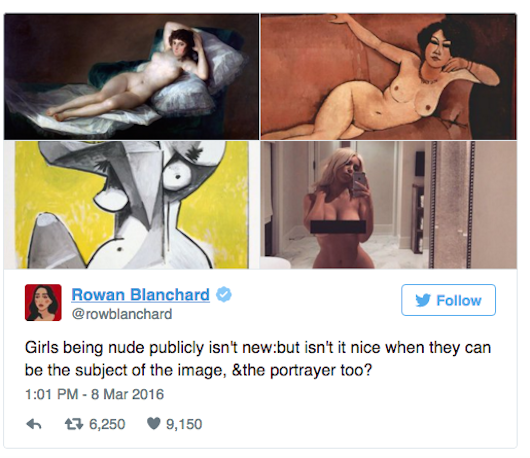Open the 1:01 PM - 8 Mar 2016 timestamp
Image resolution: width=530 pixels, height=458 pixels.
[x=94, y=394]
